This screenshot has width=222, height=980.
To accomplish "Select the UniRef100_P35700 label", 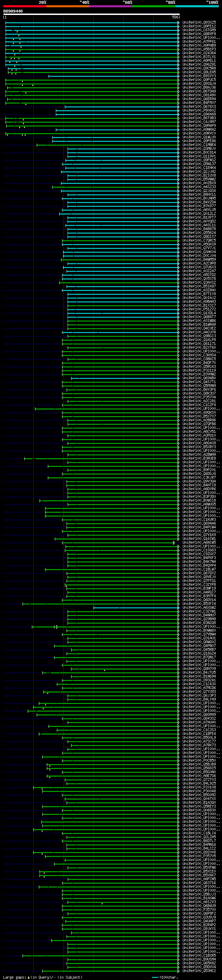I will (x=199, y=910).
